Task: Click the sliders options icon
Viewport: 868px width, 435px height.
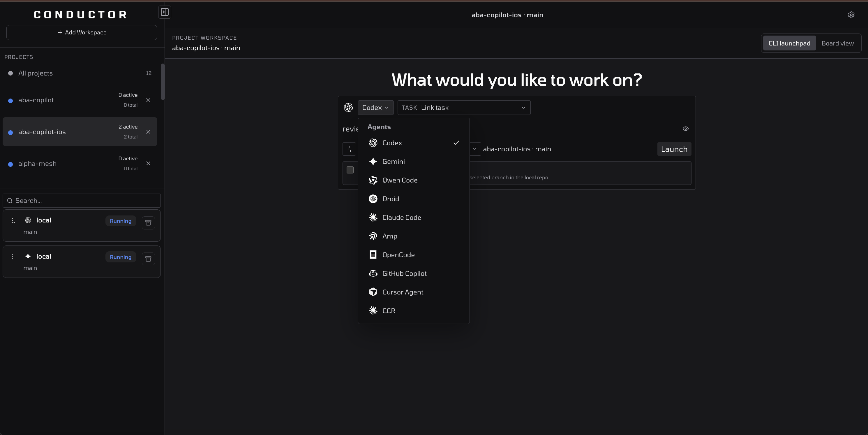Action: pyautogui.click(x=349, y=149)
